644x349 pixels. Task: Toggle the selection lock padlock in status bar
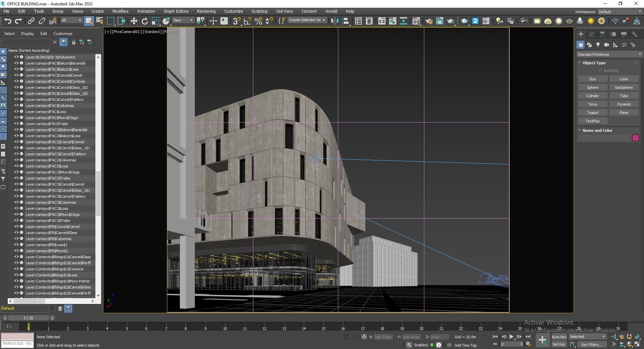coord(355,337)
